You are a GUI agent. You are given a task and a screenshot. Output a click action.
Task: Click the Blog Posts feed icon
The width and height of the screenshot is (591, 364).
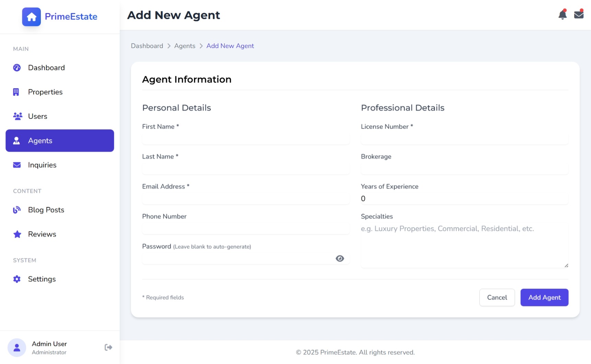(17, 210)
